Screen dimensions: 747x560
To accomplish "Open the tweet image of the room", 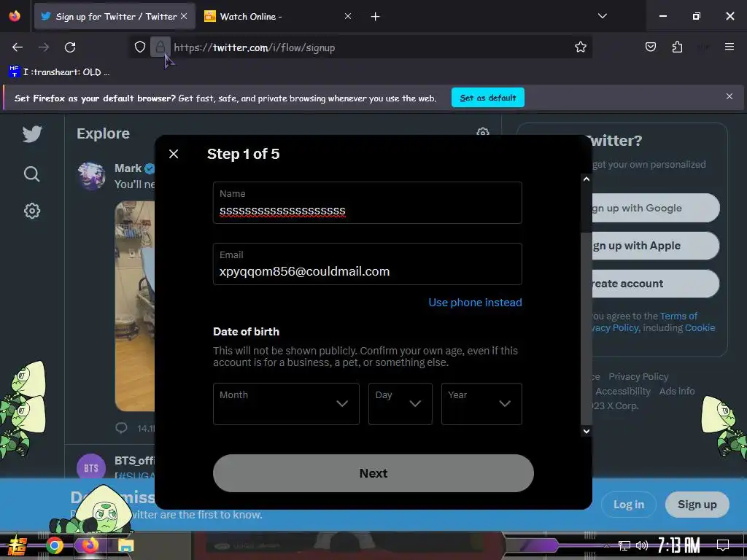I will click(135, 306).
